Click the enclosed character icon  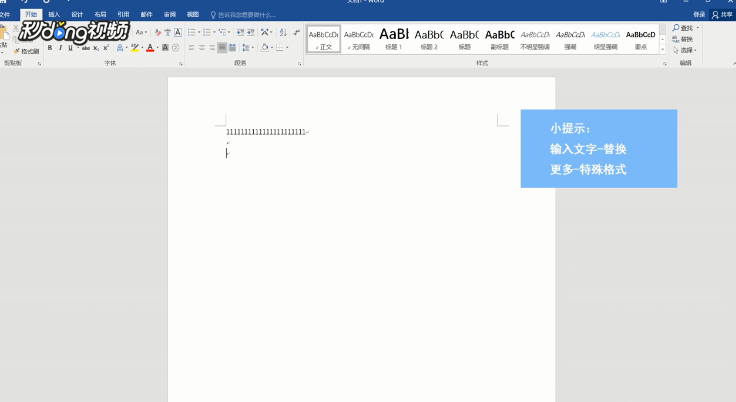[x=176, y=47]
